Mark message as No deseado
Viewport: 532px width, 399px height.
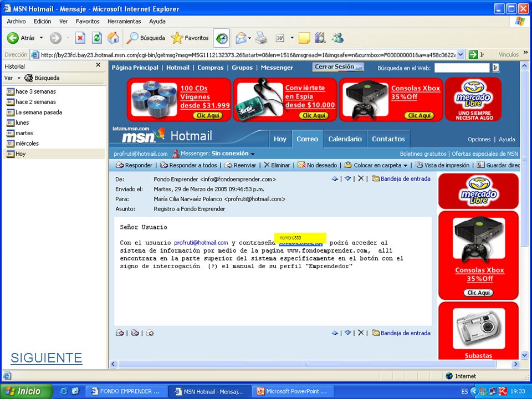click(317, 165)
